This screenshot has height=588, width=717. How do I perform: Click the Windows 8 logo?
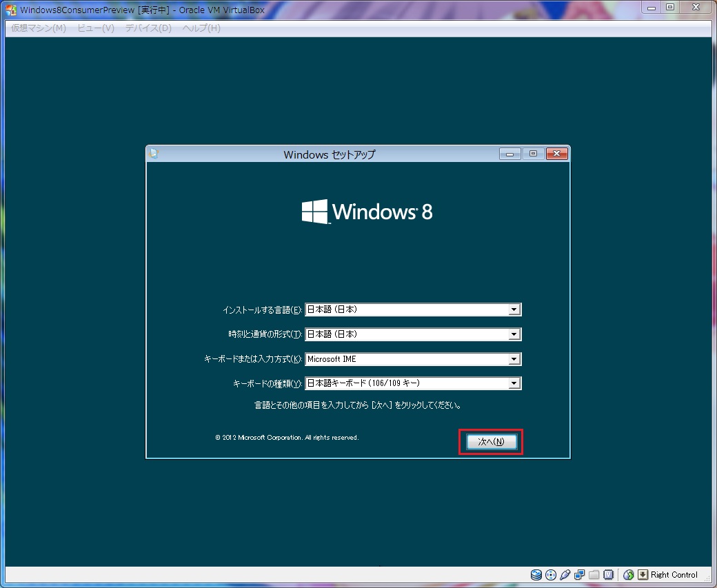point(367,212)
